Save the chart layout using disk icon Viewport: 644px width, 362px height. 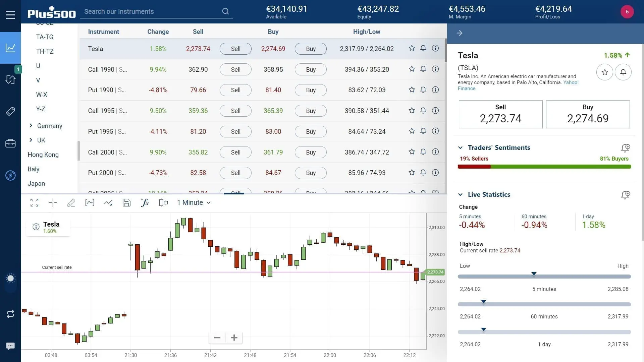[126, 202]
